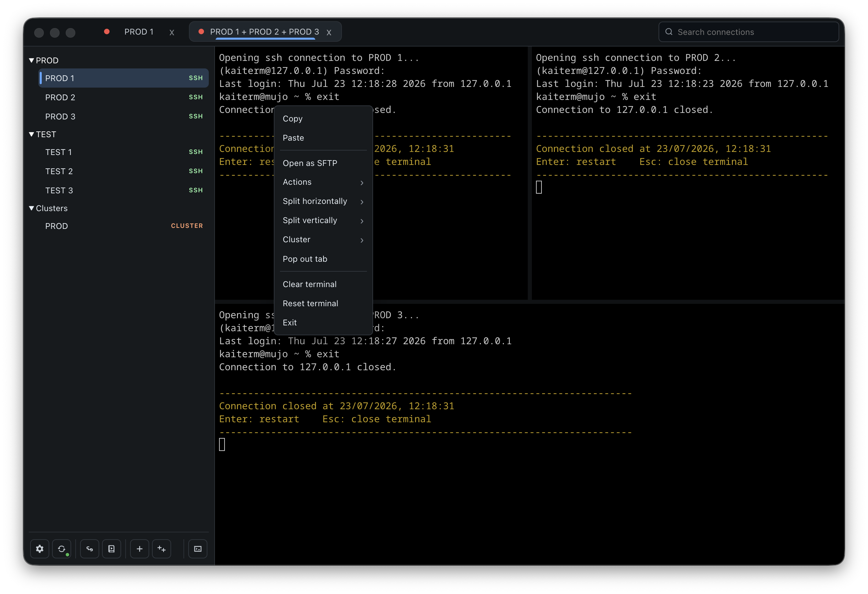Click the sync icon with green dot
The width and height of the screenshot is (868, 594).
click(62, 548)
